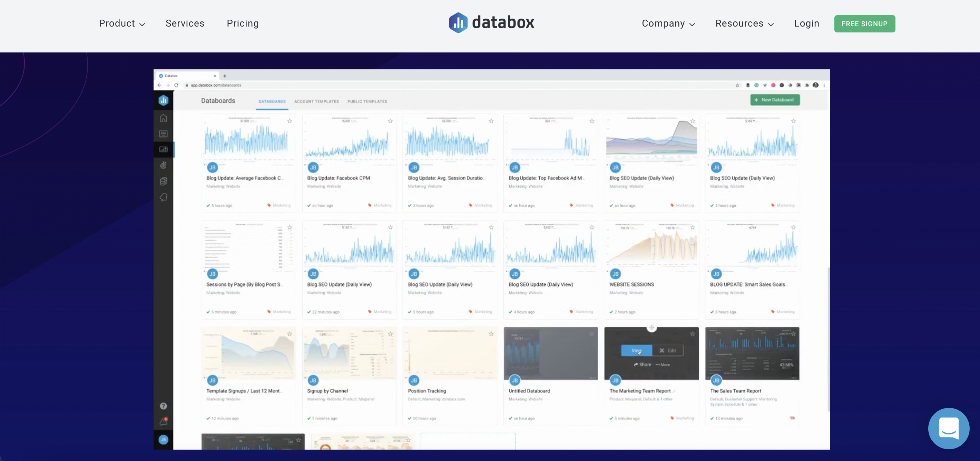Select the Databoards tab

point(272,101)
